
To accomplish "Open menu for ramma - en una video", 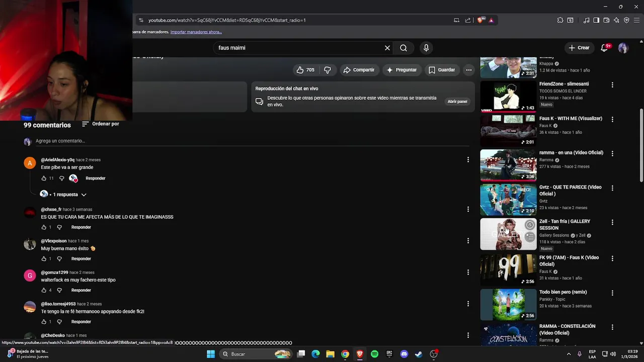I will point(612,153).
